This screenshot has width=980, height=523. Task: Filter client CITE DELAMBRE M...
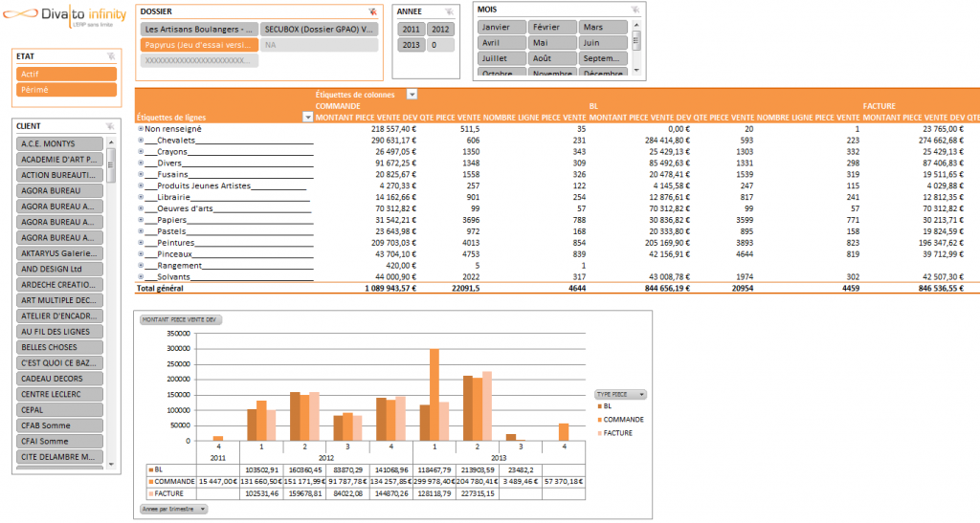[60, 457]
